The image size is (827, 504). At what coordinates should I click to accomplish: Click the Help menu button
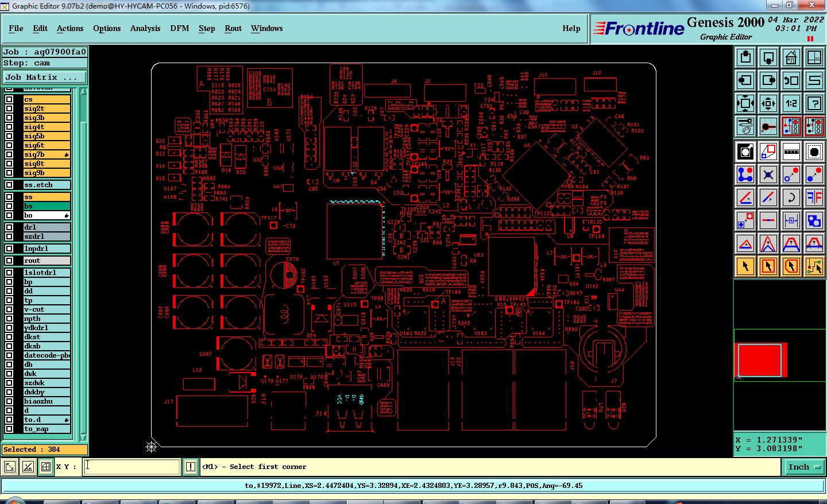point(571,28)
